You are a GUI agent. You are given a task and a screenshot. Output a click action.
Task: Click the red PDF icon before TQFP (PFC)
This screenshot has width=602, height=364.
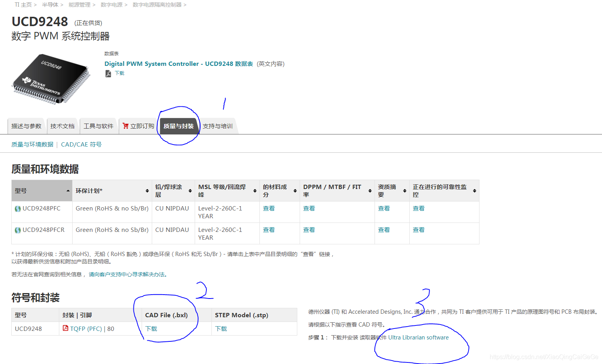66,328
